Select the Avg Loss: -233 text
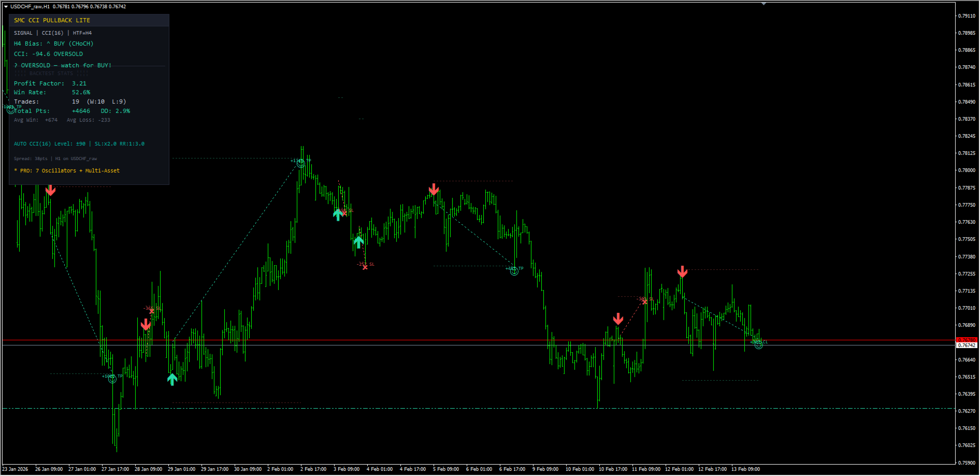Image resolution: width=980 pixels, height=476 pixels. click(x=89, y=120)
